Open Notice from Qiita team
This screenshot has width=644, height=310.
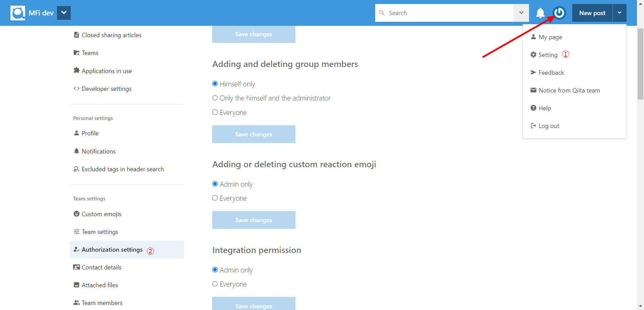[x=569, y=90]
